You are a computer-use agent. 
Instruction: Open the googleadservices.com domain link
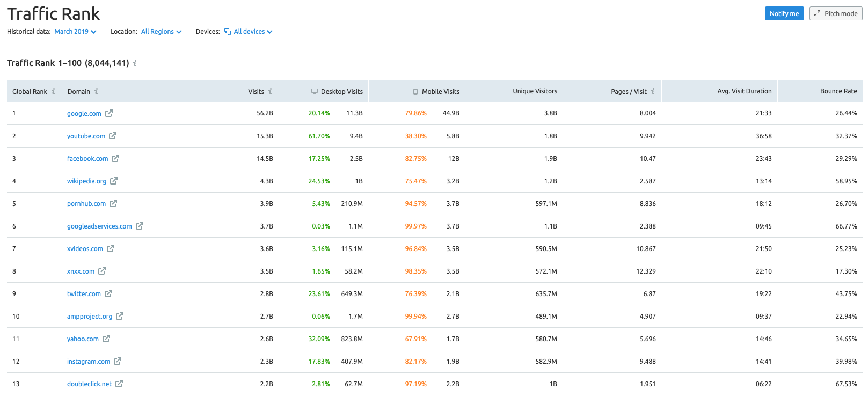click(99, 226)
